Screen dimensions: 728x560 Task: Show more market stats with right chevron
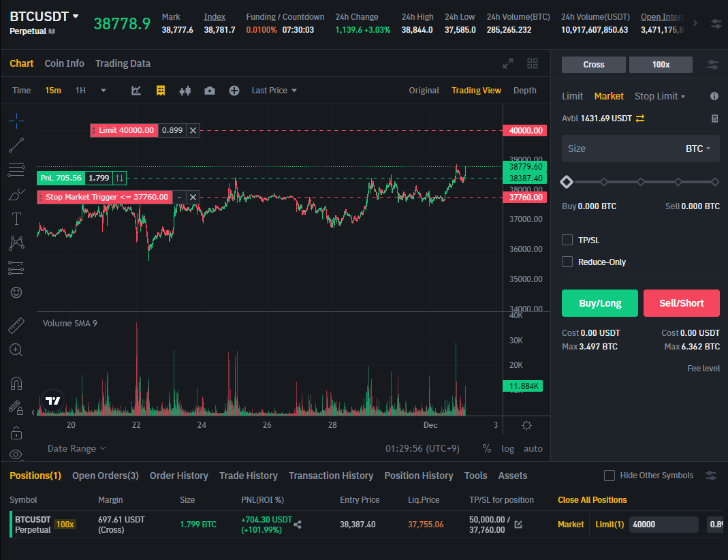point(695,23)
